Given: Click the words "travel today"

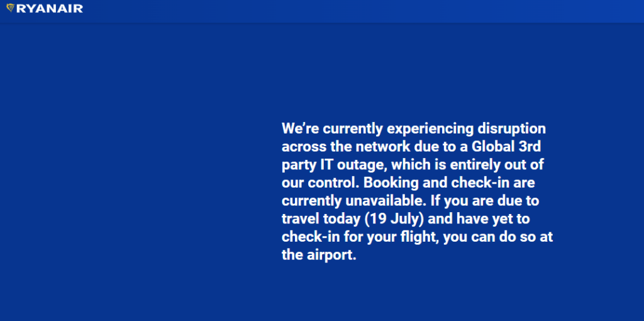Looking at the screenshot, I should pyautogui.click(x=321, y=220).
